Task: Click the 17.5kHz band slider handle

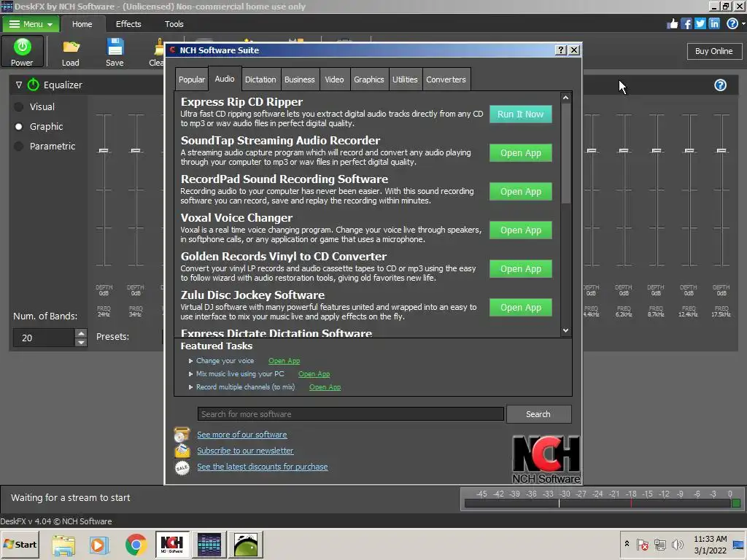Action: [721, 151]
